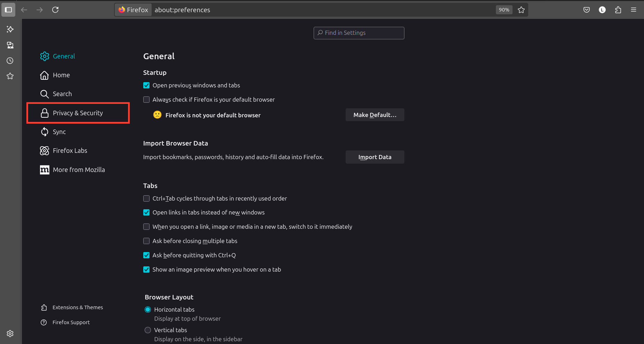Toggle the sidebar button in the toolbar

coord(8,10)
